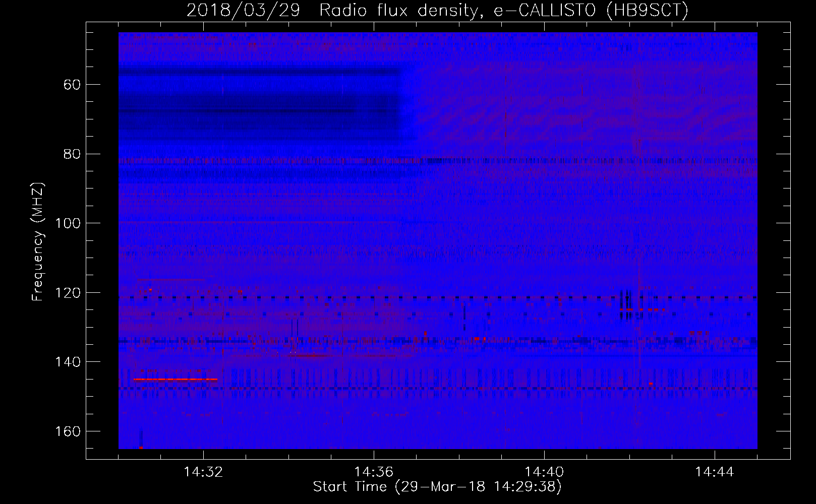Click the frequency tick label '100'
Screen dimensions: 816x504
[x=68, y=223]
